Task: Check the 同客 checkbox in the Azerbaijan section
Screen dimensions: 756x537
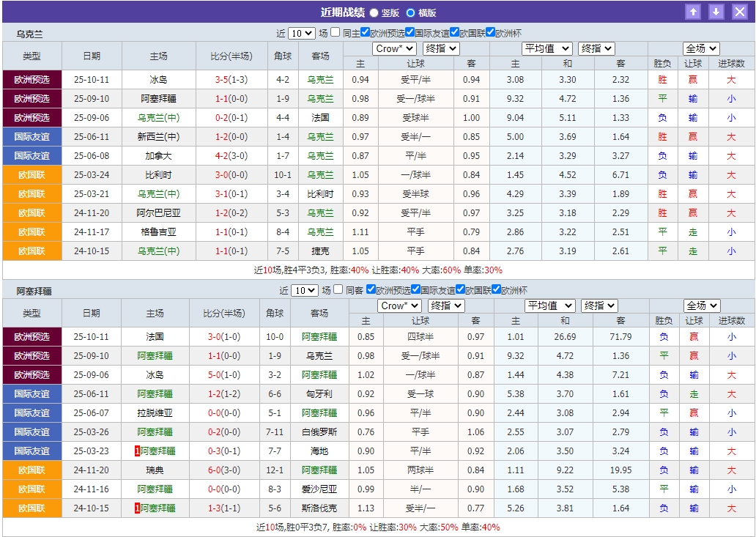Action: coord(337,289)
